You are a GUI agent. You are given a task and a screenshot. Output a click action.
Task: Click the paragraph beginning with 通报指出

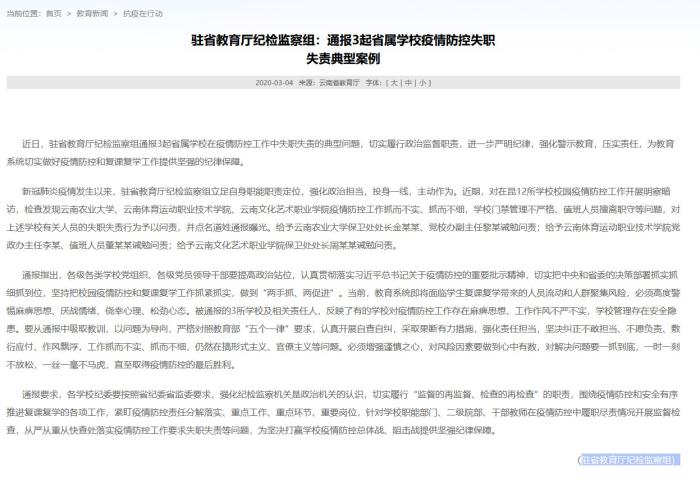click(350, 319)
